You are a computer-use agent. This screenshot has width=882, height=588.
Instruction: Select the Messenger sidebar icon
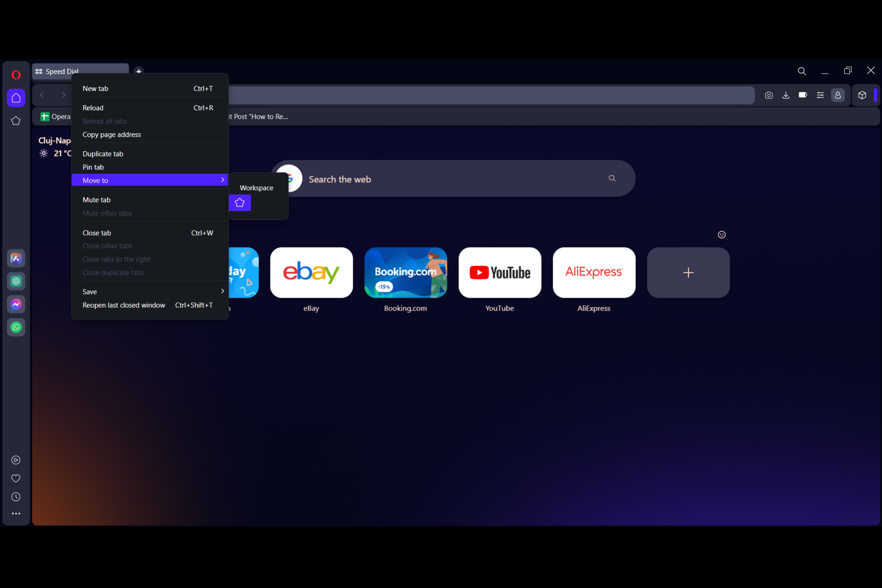(17, 304)
